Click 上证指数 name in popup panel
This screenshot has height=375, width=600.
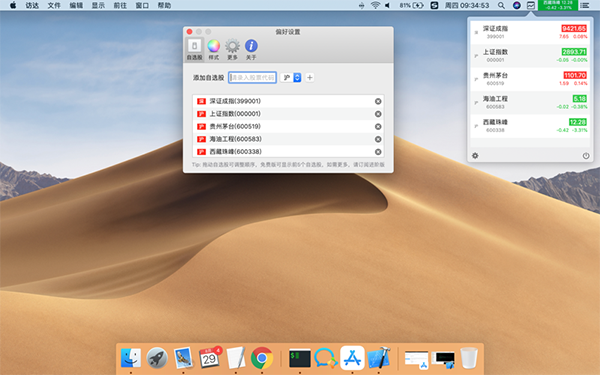(495, 52)
